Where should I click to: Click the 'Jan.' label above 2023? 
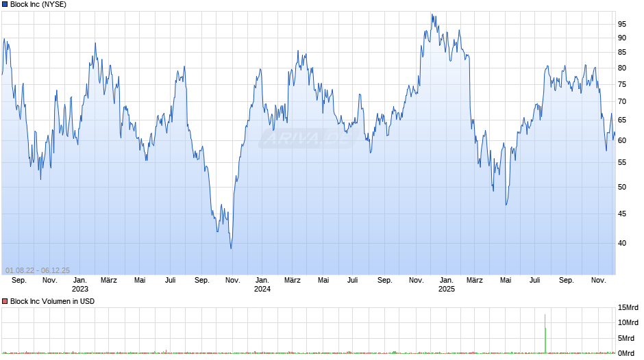tap(80, 280)
